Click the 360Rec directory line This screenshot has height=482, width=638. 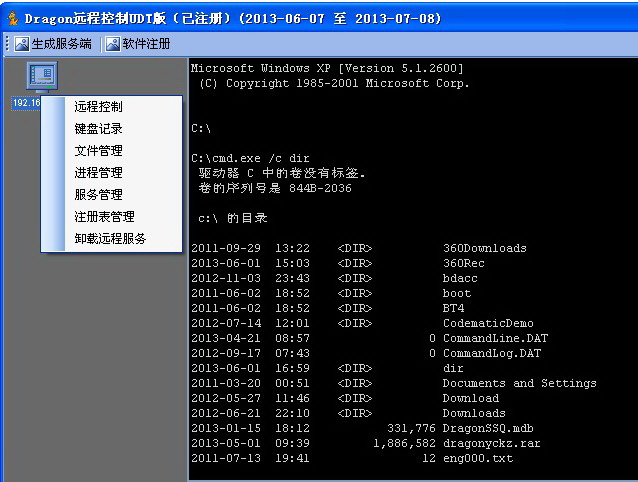tap(338, 263)
